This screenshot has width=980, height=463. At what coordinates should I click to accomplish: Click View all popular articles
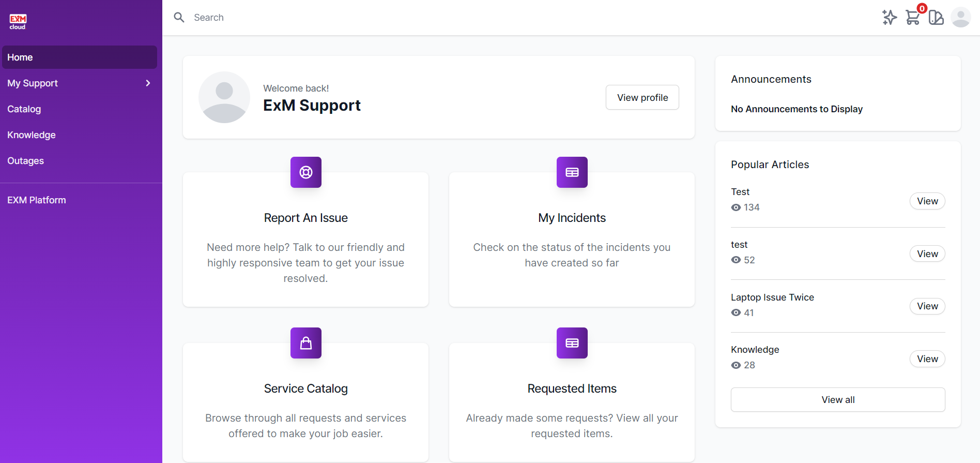[x=838, y=400]
